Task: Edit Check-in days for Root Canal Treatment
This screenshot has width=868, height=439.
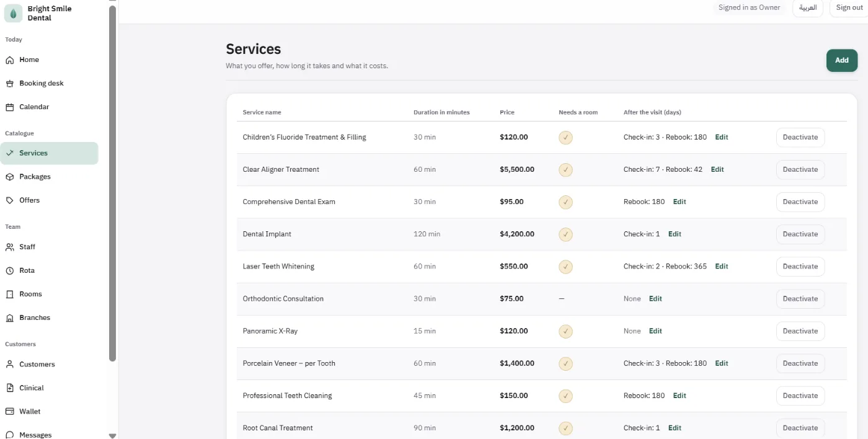Action: coord(675,428)
